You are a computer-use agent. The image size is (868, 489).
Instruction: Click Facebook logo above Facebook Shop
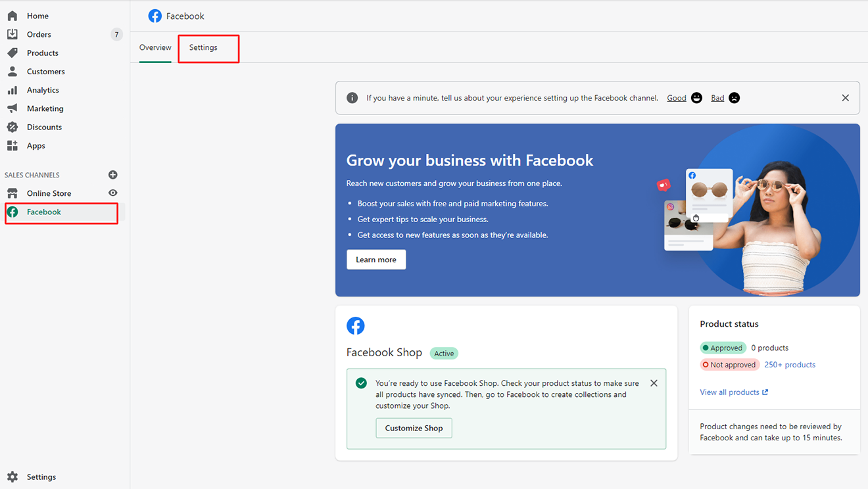tap(356, 325)
